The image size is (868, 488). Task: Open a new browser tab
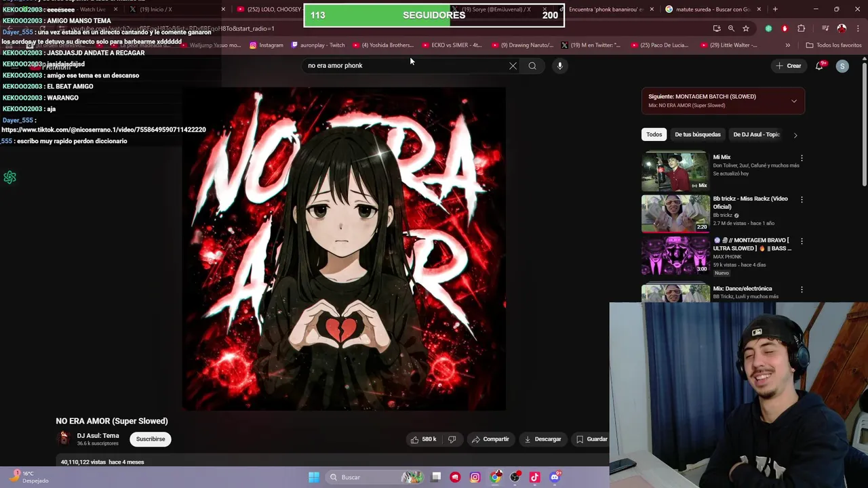775,9
